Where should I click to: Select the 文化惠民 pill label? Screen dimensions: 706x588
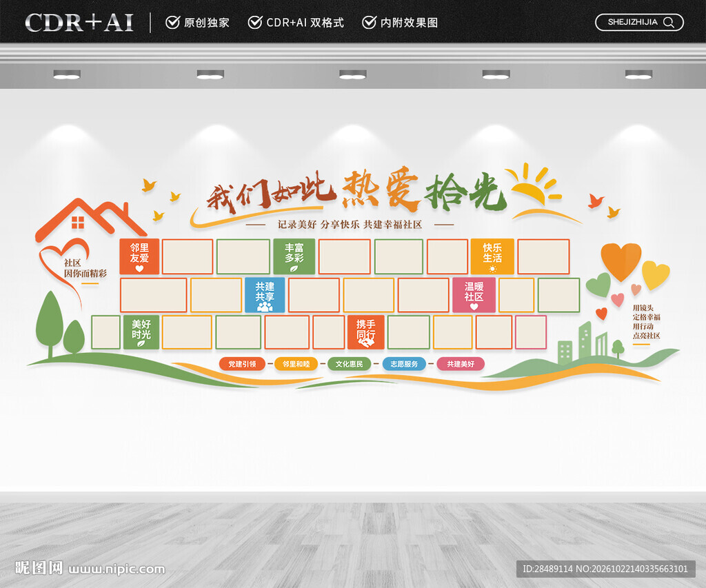pos(349,364)
